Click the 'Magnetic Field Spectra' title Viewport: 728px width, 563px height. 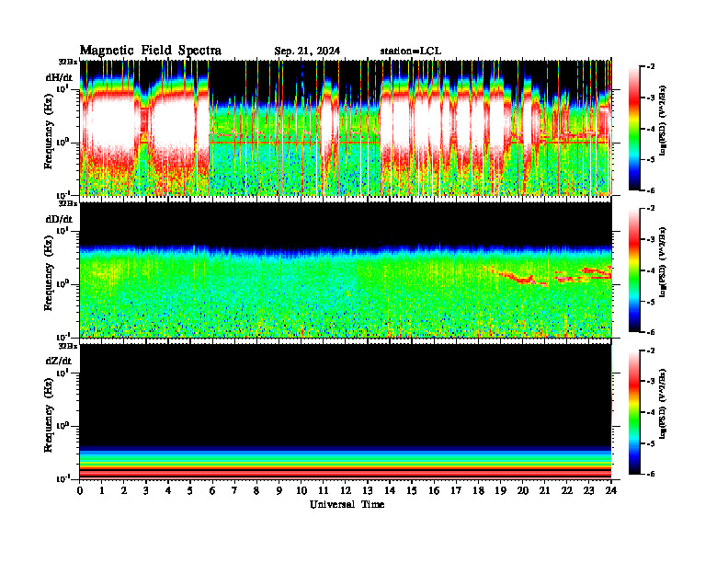(151, 51)
